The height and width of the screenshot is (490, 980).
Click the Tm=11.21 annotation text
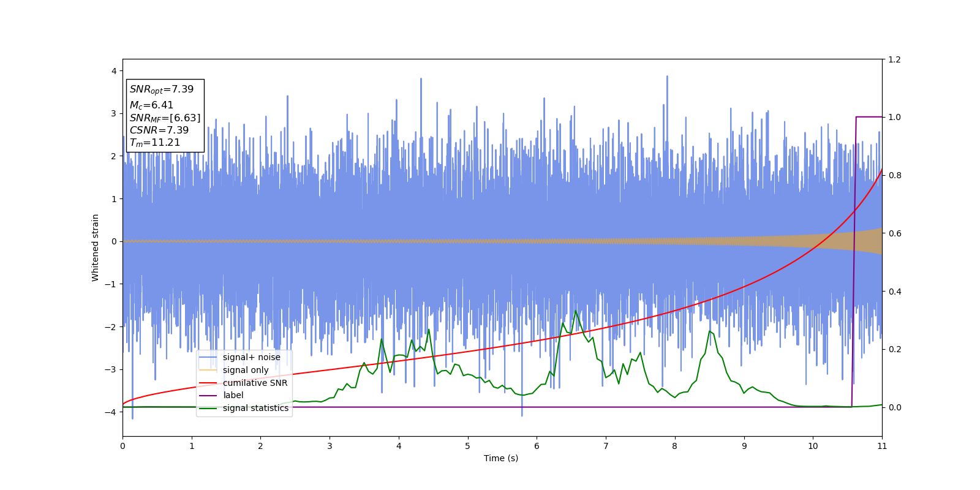[x=155, y=143]
